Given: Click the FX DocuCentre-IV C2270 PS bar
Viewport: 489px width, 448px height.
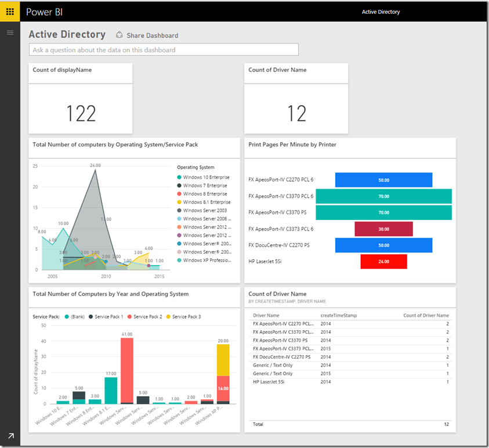Looking at the screenshot, I should 383,245.
